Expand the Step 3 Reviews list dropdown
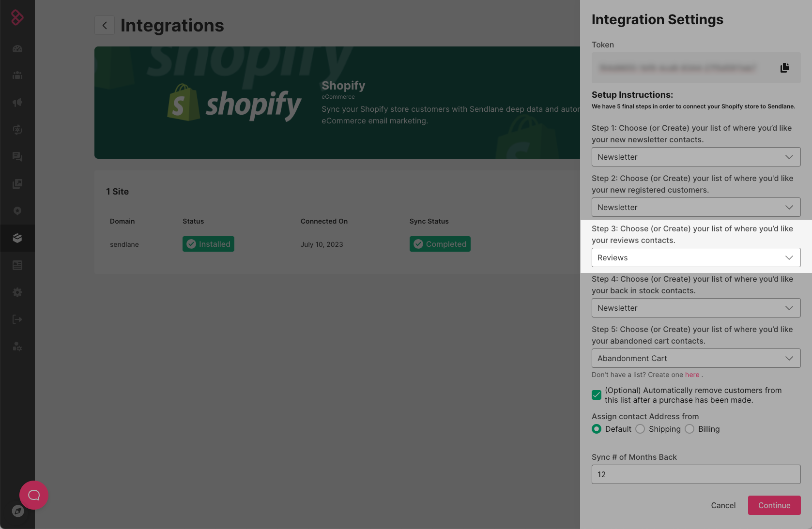 tap(696, 257)
